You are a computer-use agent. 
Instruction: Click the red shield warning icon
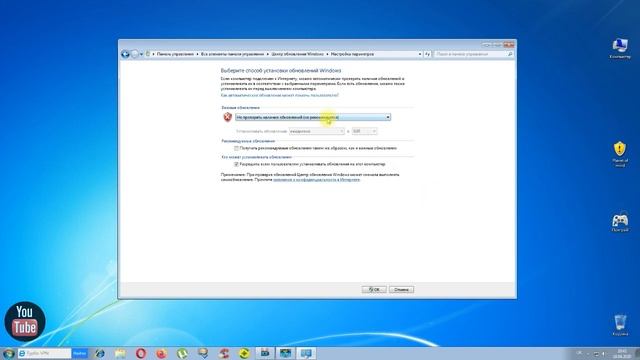pos(227,117)
